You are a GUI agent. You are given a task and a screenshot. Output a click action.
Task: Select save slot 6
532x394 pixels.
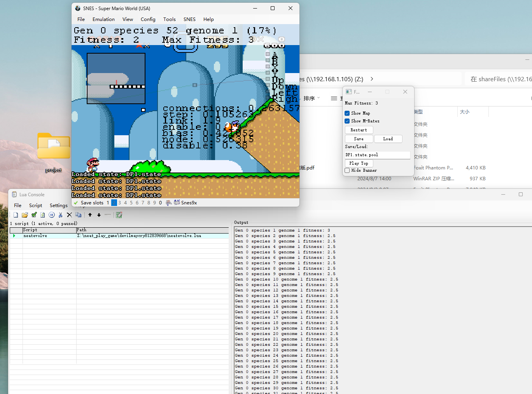click(137, 203)
